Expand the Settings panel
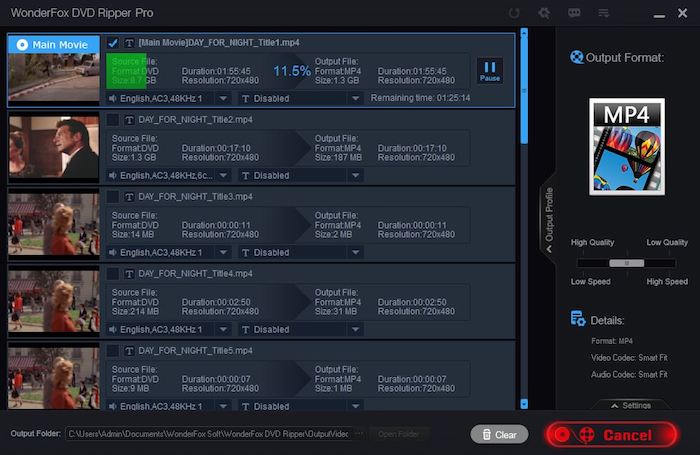Screen dimensions: 700x455 click(x=631, y=405)
